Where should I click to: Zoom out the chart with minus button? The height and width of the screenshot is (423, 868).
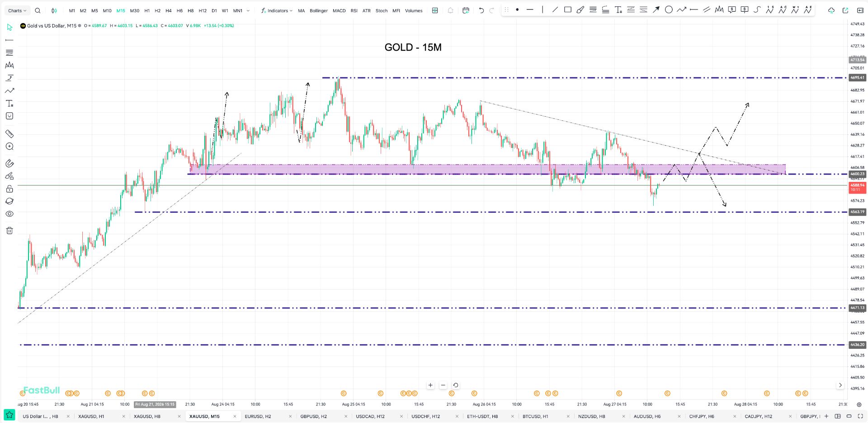(443, 385)
